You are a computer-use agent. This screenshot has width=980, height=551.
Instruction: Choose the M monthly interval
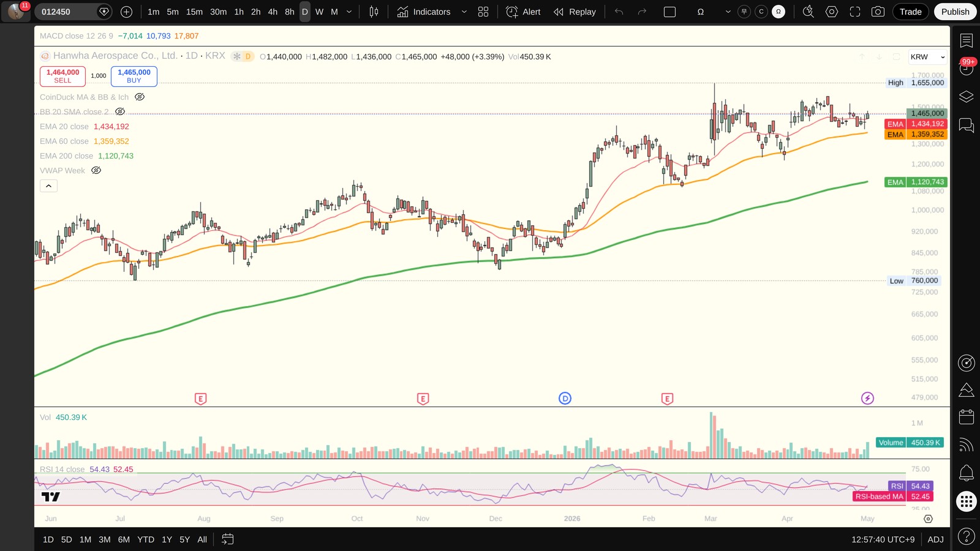334,12
